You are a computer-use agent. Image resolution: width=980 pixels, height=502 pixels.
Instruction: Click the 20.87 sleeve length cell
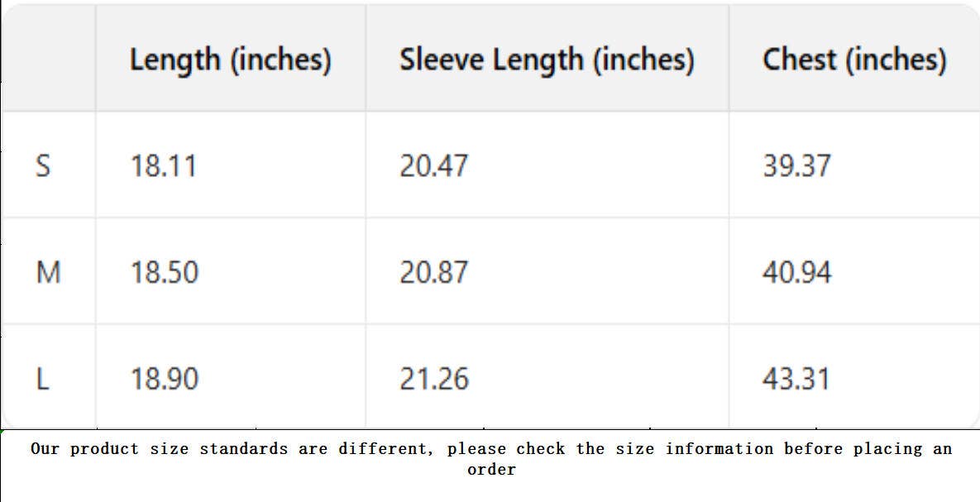[433, 272]
